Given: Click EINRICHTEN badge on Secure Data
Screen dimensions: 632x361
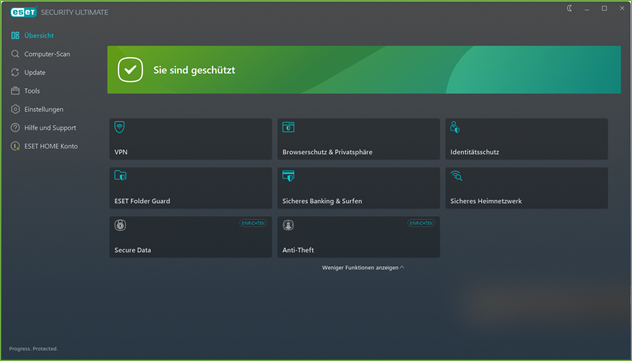Looking at the screenshot, I should pyautogui.click(x=253, y=223).
